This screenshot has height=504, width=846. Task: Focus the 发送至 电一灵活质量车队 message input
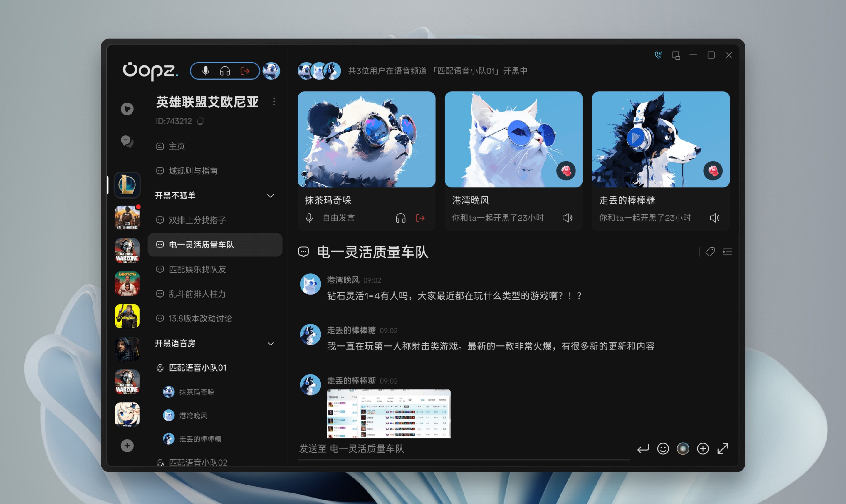tap(464, 449)
